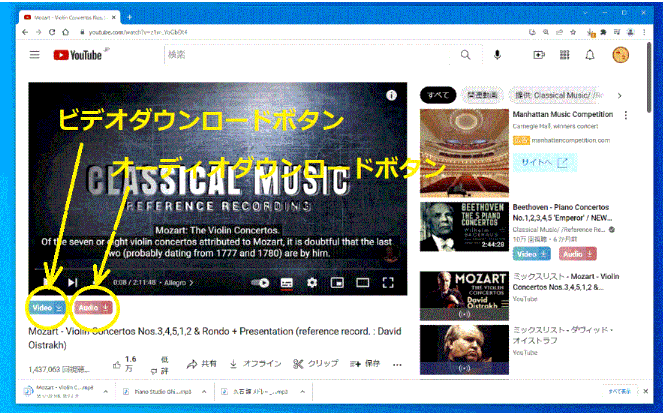Toggle subtitles with the captions button

(287, 283)
